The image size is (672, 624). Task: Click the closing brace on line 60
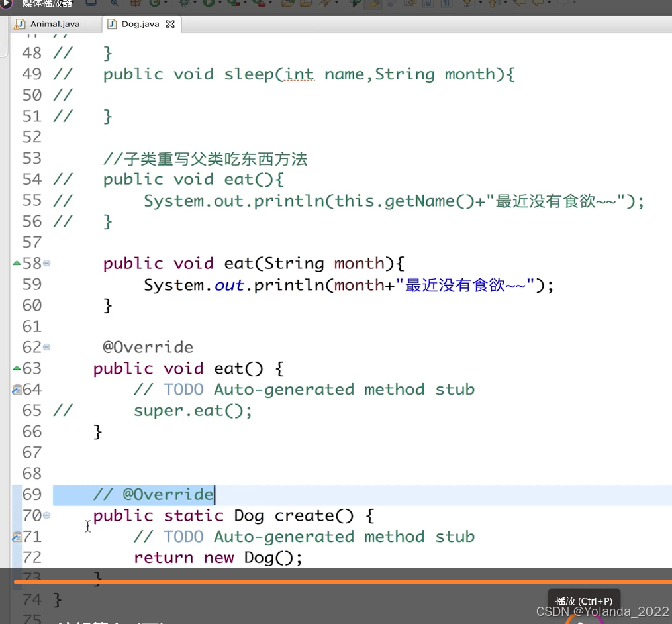coord(107,306)
